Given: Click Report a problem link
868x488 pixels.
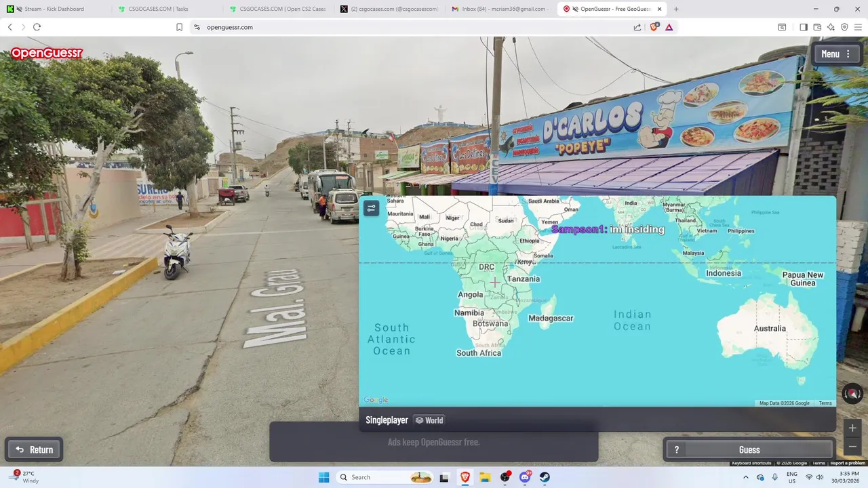Looking at the screenshot, I should [x=848, y=463].
